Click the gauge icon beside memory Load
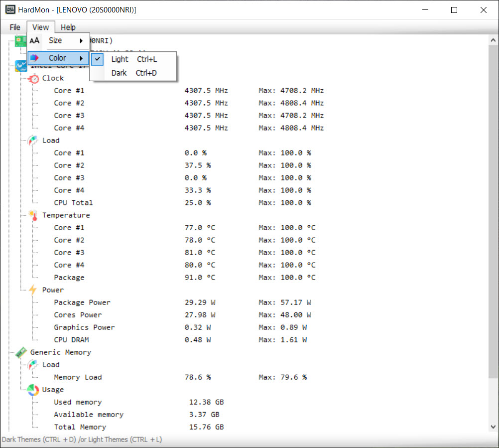The height and width of the screenshot is (448, 499). pyautogui.click(x=33, y=365)
